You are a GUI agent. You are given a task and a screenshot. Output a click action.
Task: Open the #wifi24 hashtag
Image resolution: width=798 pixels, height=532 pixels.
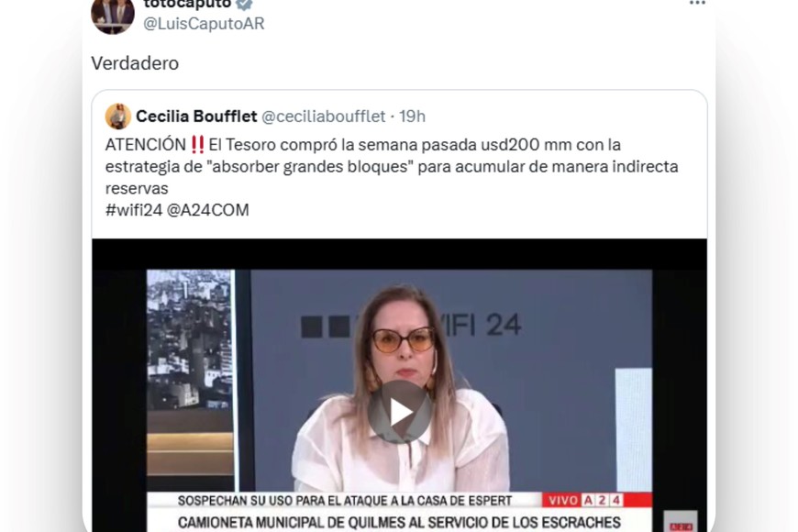pos(134,210)
